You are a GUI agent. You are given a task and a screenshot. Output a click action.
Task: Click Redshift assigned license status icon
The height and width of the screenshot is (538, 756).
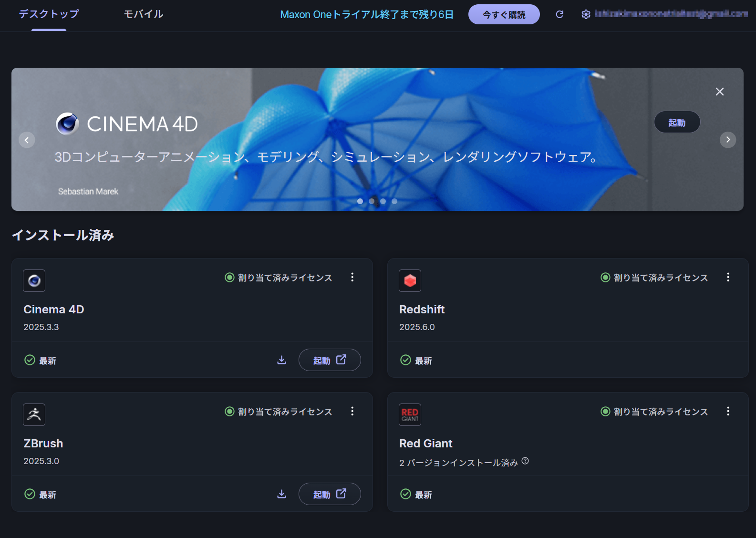tap(605, 277)
